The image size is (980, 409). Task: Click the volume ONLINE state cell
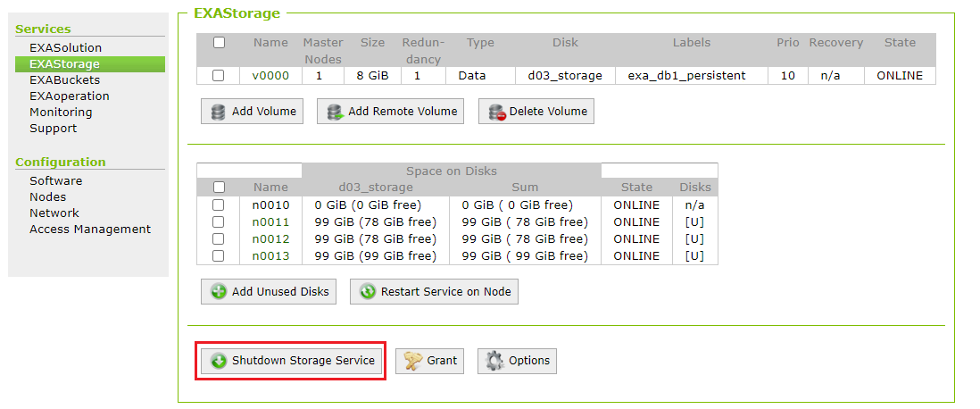(x=900, y=76)
